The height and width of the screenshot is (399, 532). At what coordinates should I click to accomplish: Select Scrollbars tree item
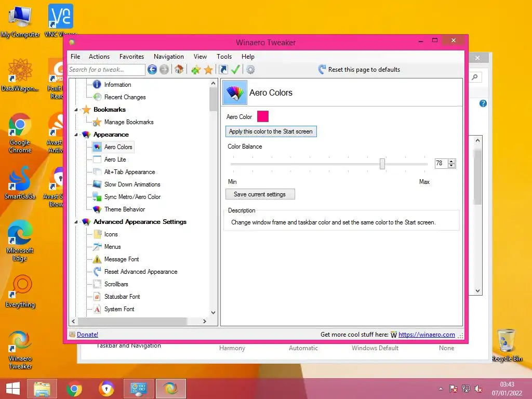116,284
